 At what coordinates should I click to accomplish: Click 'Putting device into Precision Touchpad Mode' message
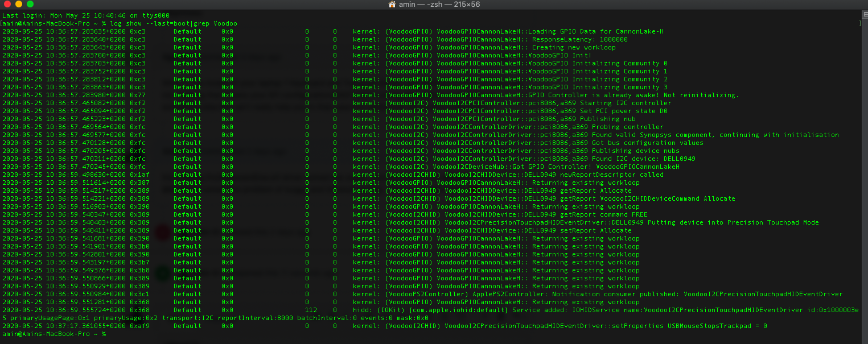pyautogui.click(x=733, y=222)
